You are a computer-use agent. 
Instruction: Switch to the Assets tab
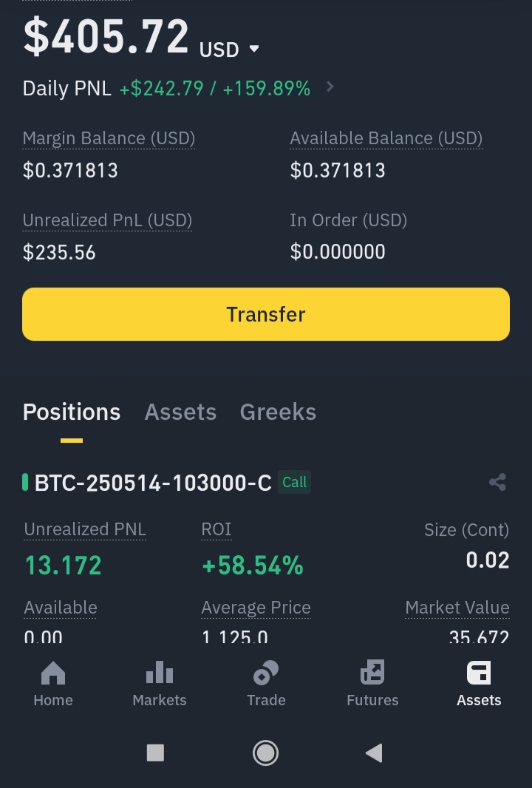pyautogui.click(x=180, y=412)
